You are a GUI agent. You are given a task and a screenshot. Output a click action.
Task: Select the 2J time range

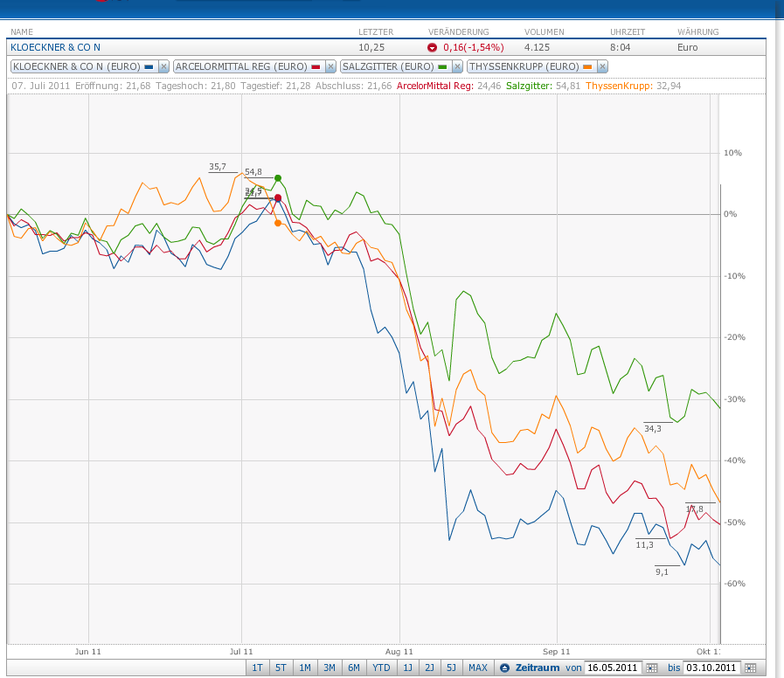click(429, 668)
